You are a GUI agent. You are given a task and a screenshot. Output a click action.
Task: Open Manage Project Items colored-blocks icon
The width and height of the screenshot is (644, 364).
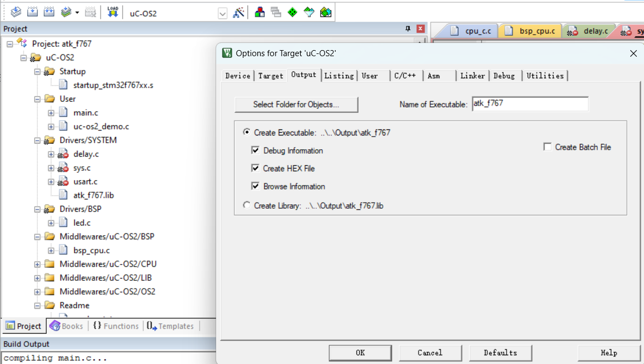tap(260, 12)
